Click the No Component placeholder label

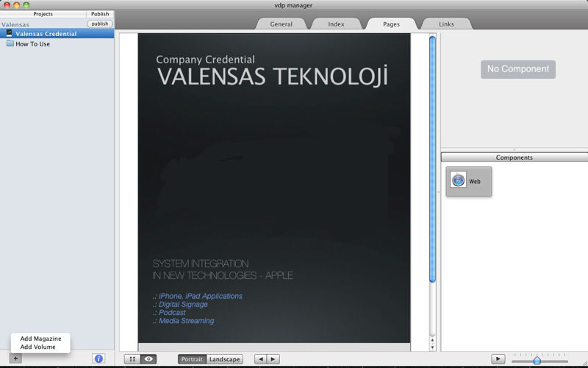(518, 69)
